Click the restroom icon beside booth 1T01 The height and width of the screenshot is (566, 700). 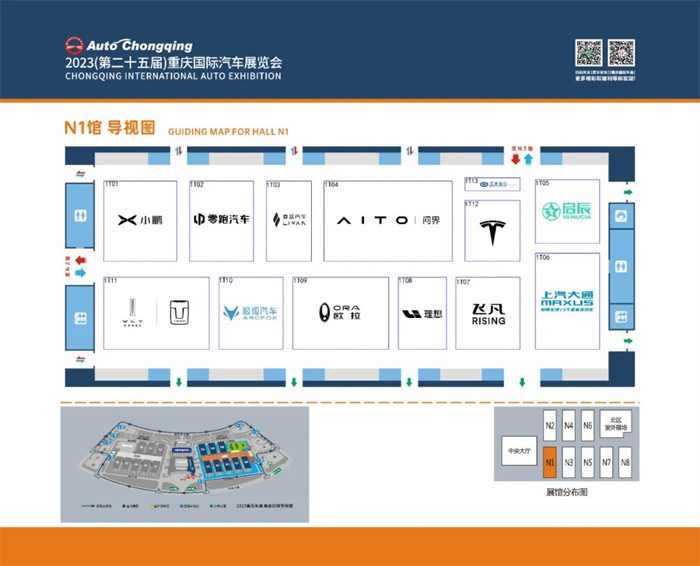(80, 216)
